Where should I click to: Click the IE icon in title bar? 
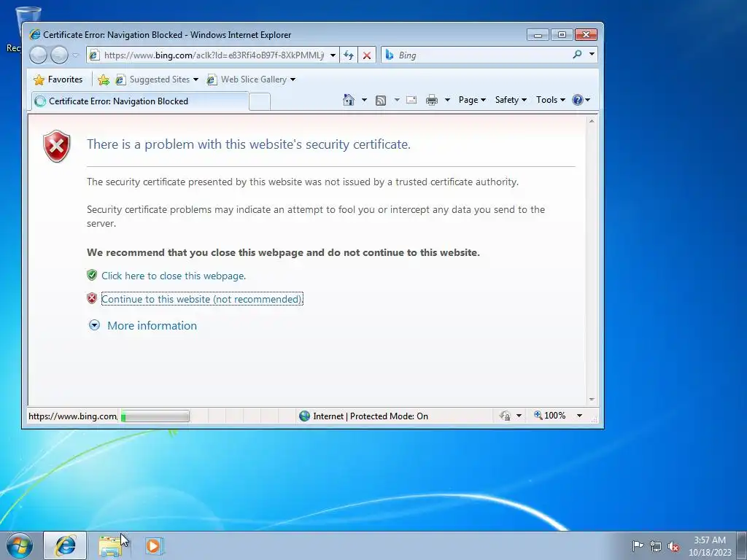click(x=35, y=34)
